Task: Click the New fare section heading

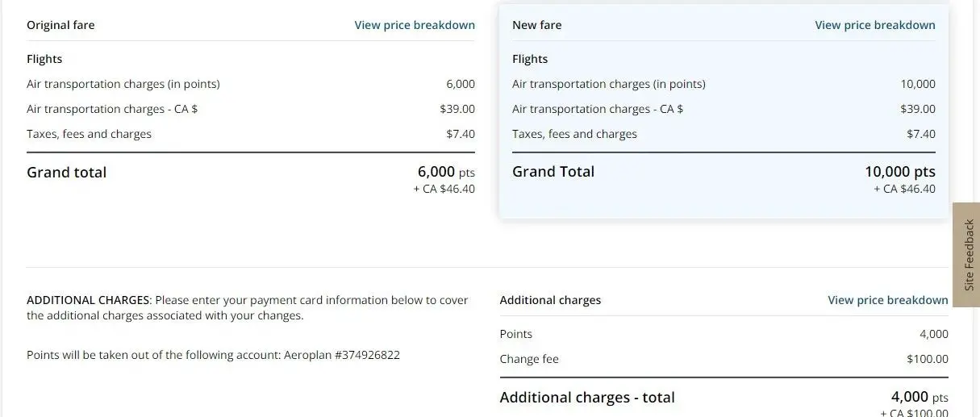Action: click(537, 25)
